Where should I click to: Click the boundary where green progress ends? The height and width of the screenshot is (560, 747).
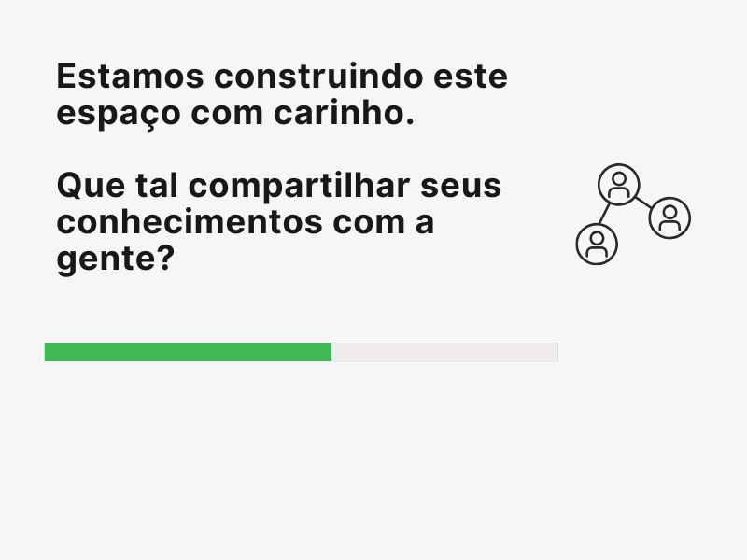(x=331, y=353)
